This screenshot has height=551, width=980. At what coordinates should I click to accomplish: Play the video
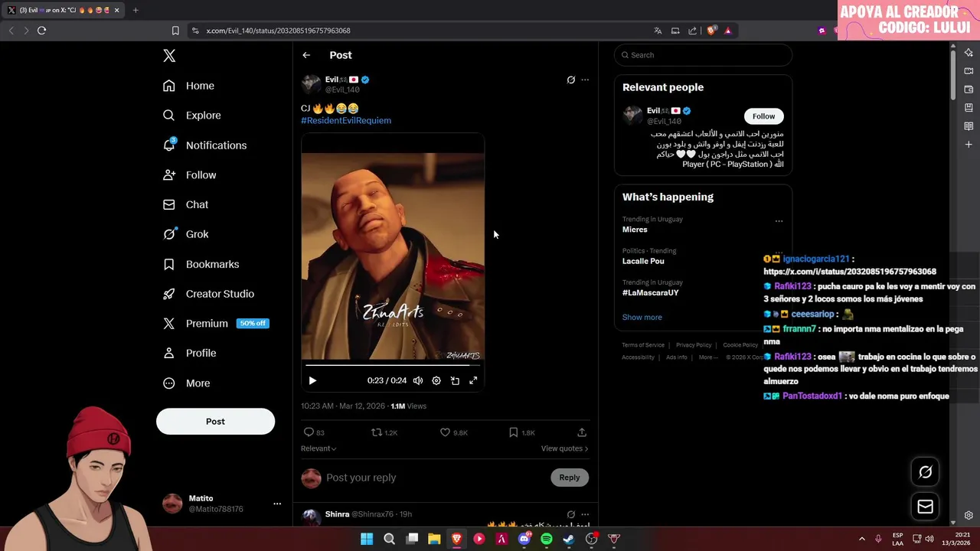coord(312,380)
